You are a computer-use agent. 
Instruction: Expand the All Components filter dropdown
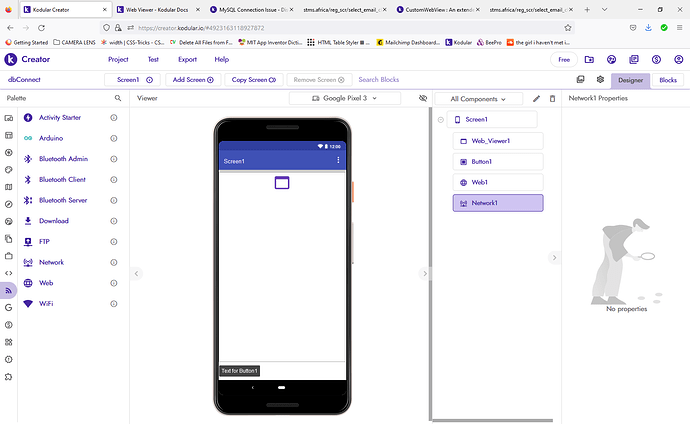485,99
